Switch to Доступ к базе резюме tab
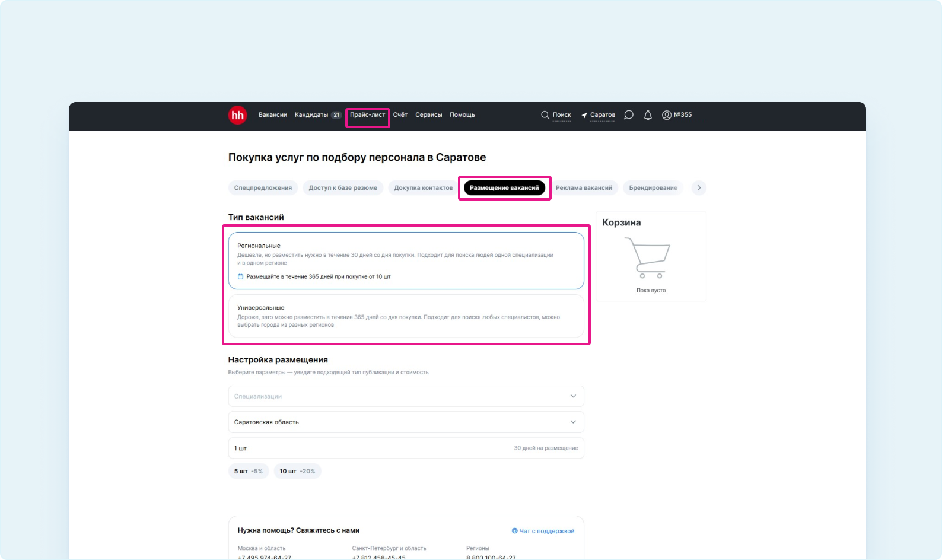Image resolution: width=942 pixels, height=560 pixels. (343, 188)
